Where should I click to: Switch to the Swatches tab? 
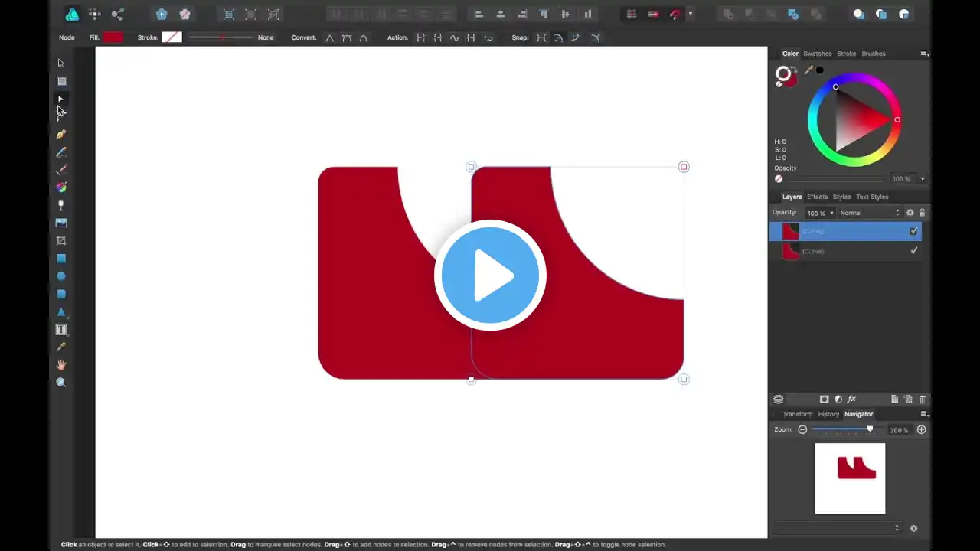(x=817, y=54)
